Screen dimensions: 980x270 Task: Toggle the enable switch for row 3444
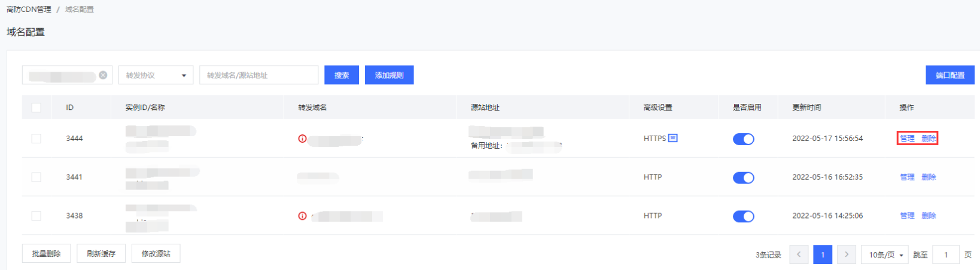(744, 139)
